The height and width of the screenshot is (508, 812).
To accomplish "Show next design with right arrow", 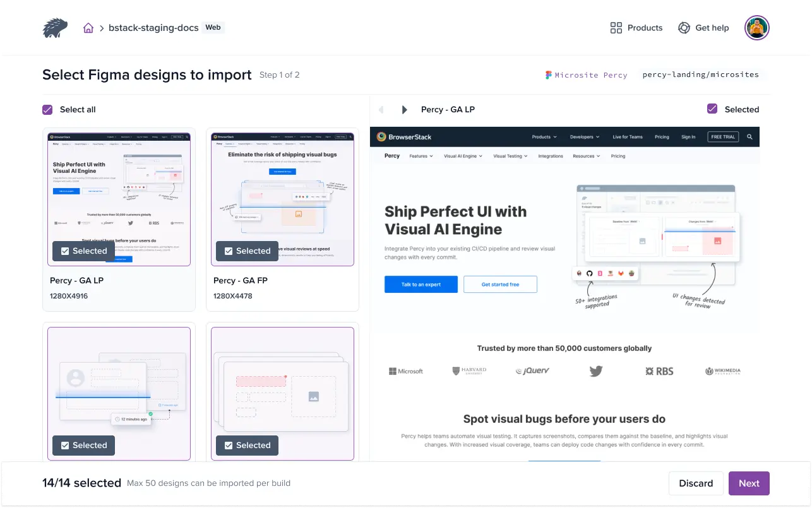I will tap(404, 110).
